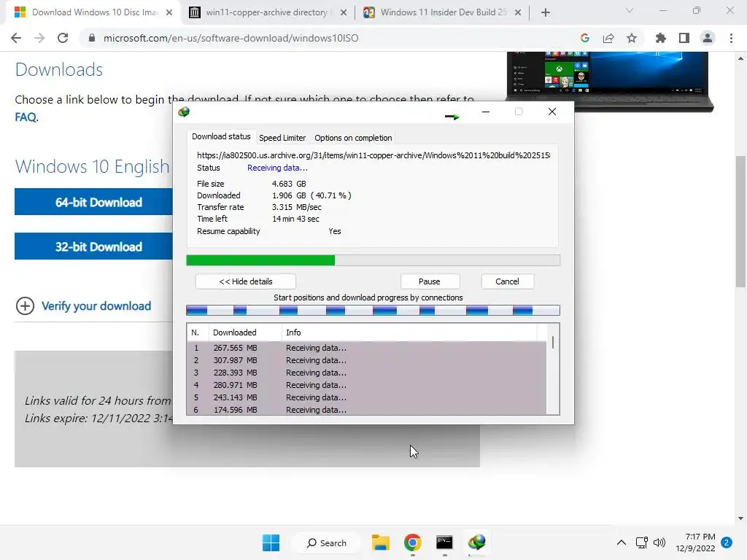Image resolution: width=747 pixels, height=560 pixels.
Task: Open the download manager taskbar icon
Action: coord(476,542)
